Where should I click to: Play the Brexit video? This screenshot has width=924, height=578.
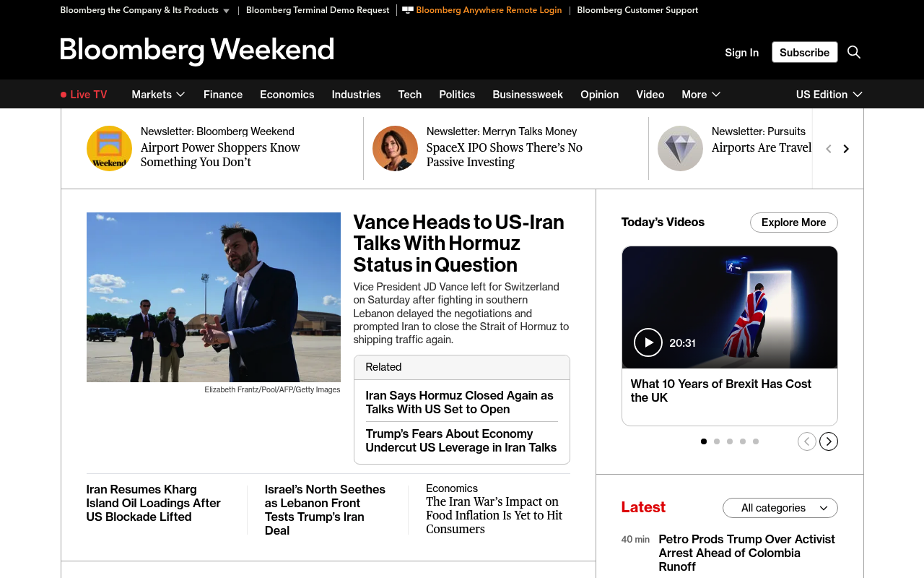pyautogui.click(x=648, y=342)
